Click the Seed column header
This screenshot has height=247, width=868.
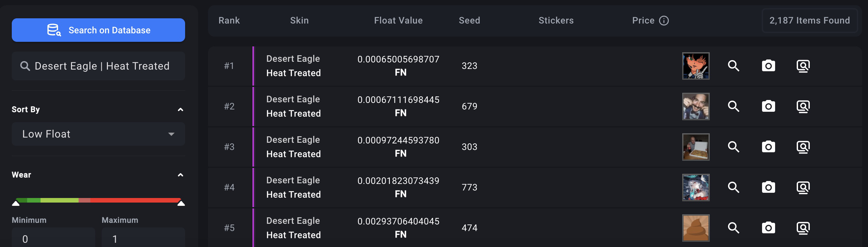point(469,21)
